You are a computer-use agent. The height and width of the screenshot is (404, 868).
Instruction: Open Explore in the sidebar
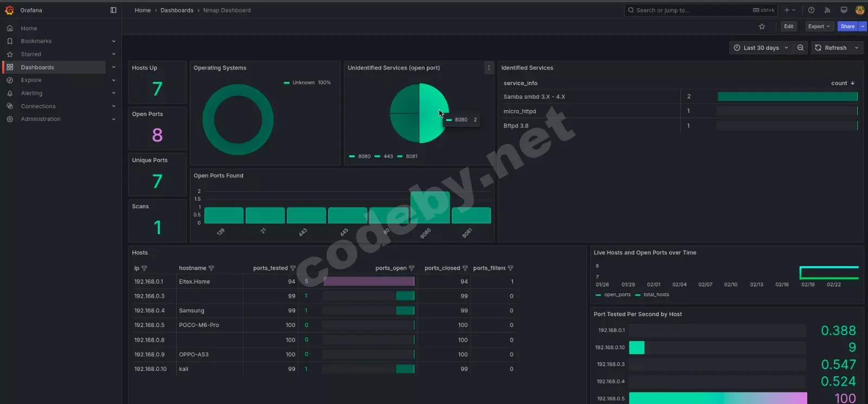click(x=31, y=80)
